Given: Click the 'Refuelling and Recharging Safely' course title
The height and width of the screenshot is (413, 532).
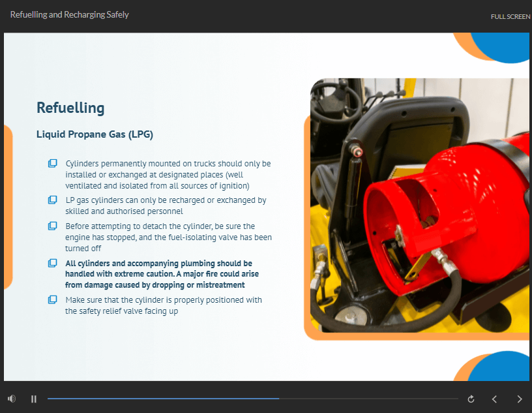Looking at the screenshot, I should click(x=70, y=14).
